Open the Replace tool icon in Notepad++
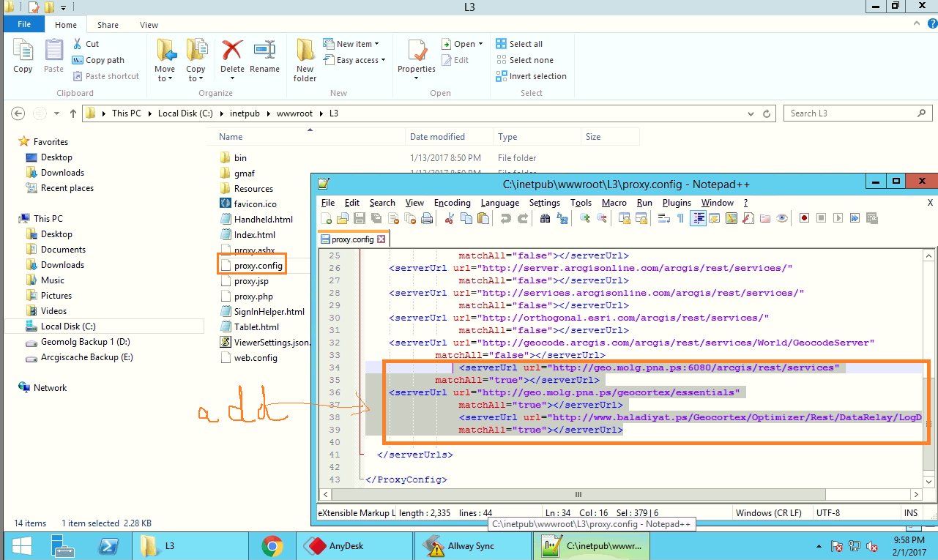 (x=562, y=218)
